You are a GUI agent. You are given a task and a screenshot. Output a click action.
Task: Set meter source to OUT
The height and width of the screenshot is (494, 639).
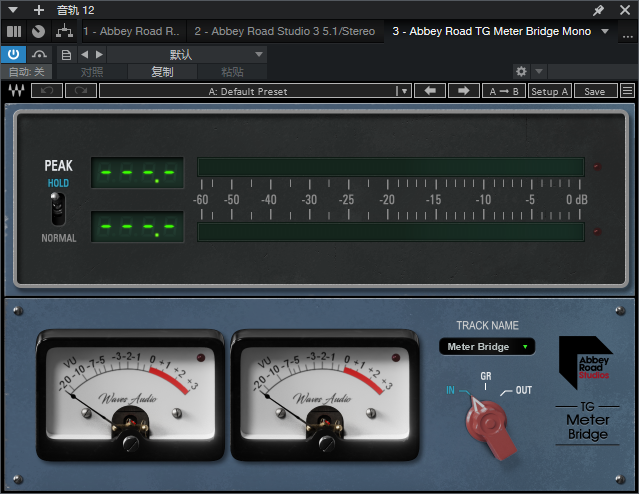point(524,390)
